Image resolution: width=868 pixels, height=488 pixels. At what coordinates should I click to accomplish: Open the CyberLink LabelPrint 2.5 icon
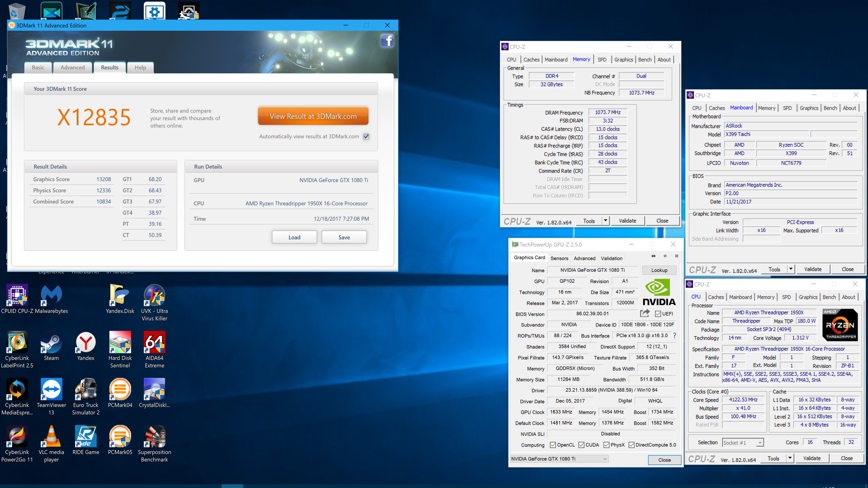pos(17,350)
